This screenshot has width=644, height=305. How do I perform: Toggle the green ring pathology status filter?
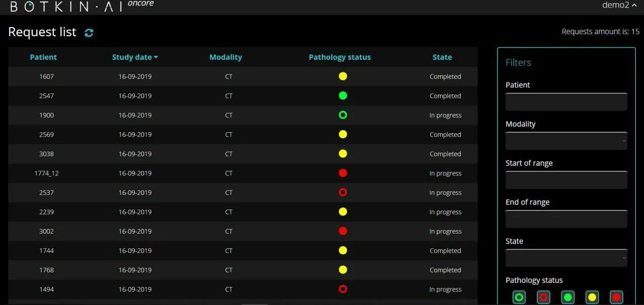pyautogui.click(x=519, y=297)
